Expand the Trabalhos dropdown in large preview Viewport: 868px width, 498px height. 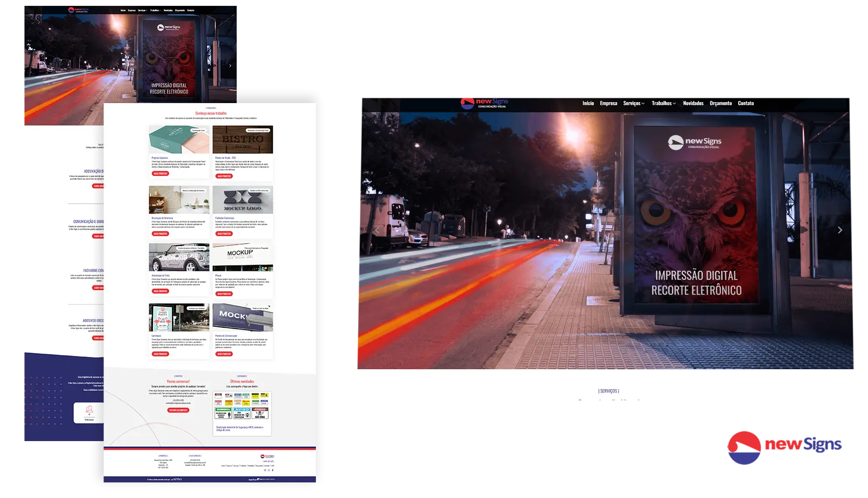click(664, 103)
